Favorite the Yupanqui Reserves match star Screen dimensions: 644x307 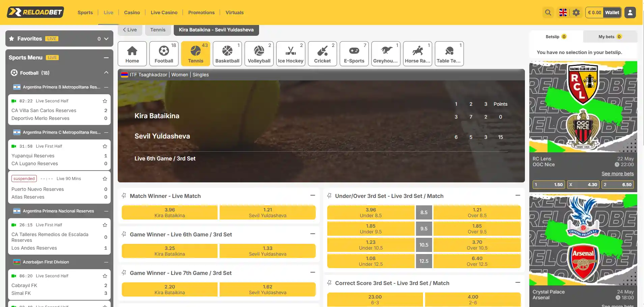click(105, 146)
